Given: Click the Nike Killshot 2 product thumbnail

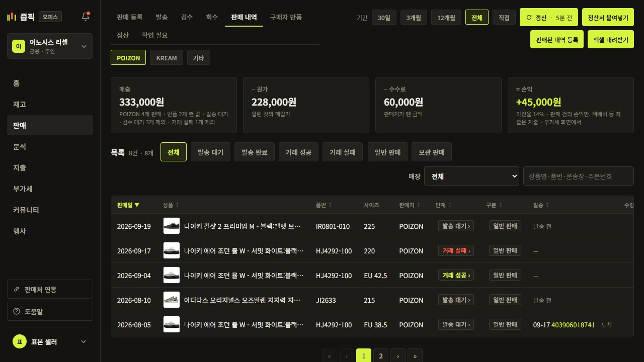Looking at the screenshot, I should click(x=172, y=226).
